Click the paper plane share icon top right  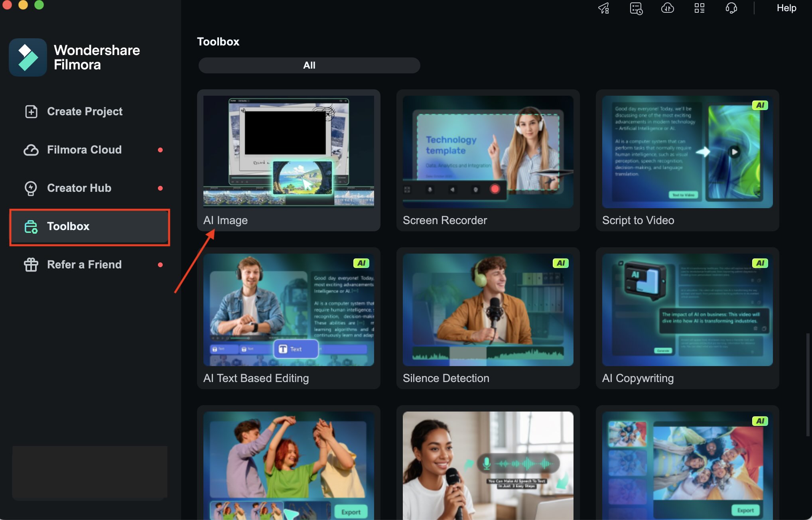click(x=603, y=8)
